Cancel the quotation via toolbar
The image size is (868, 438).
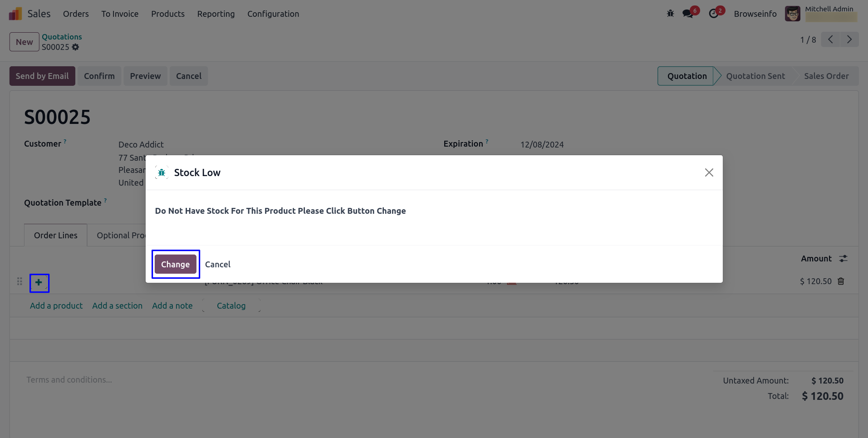point(189,76)
